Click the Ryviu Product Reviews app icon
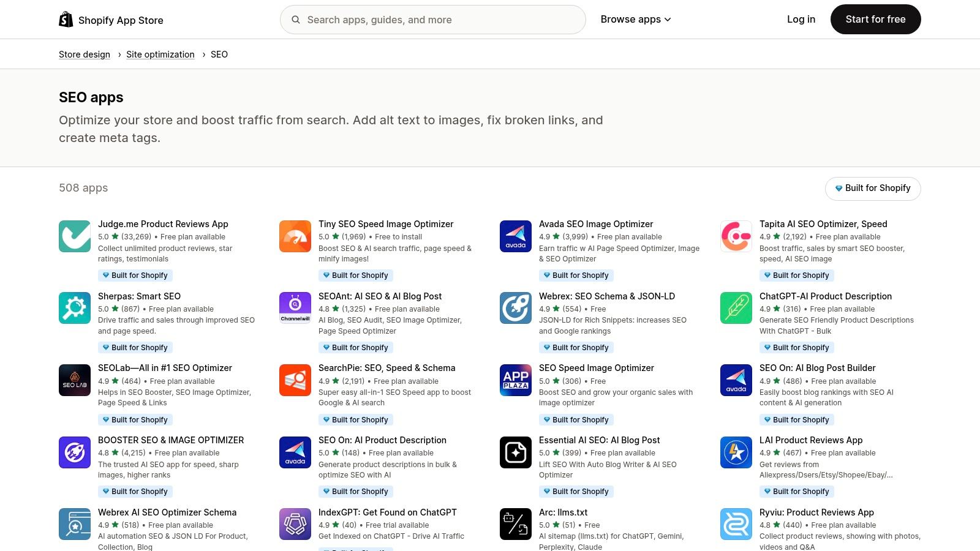This screenshot has height=551, width=980. [x=736, y=524]
